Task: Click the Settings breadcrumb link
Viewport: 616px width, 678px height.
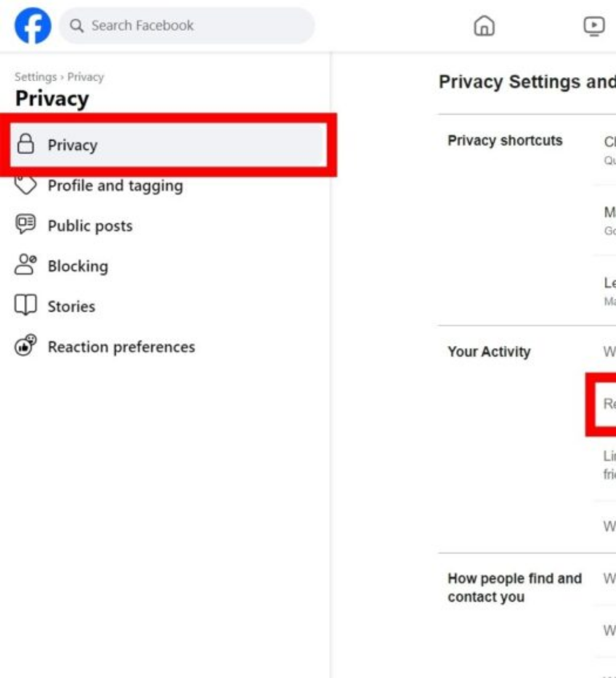Action: (35, 77)
